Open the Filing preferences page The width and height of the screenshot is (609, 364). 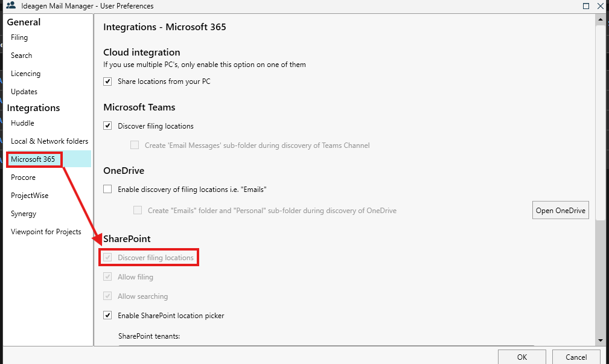pos(19,37)
